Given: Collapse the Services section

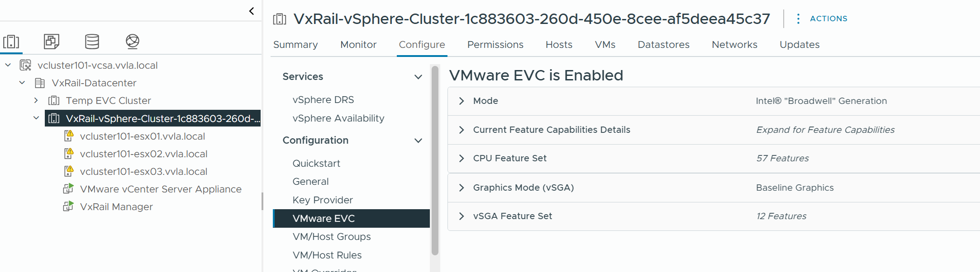Looking at the screenshot, I should click(x=418, y=77).
